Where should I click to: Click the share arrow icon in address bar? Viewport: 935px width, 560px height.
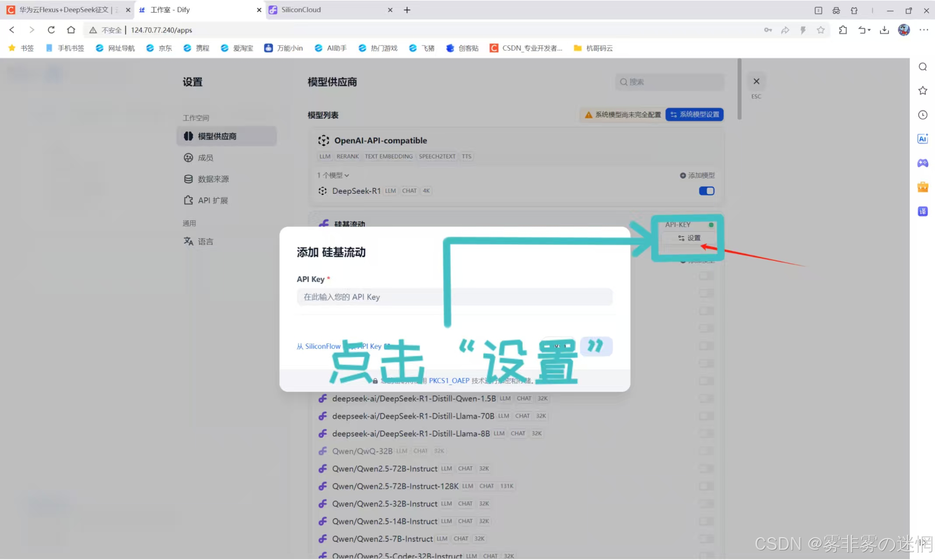[x=785, y=30]
